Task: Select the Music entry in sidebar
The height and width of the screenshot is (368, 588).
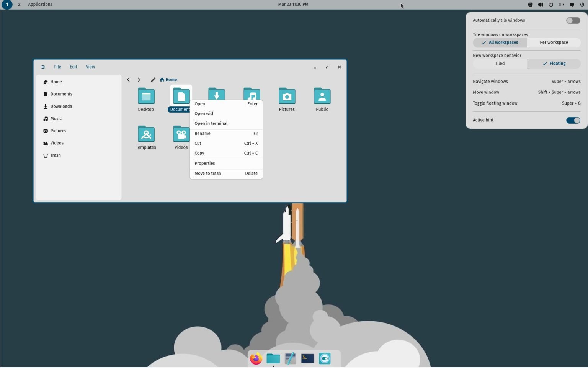Action: point(56,118)
